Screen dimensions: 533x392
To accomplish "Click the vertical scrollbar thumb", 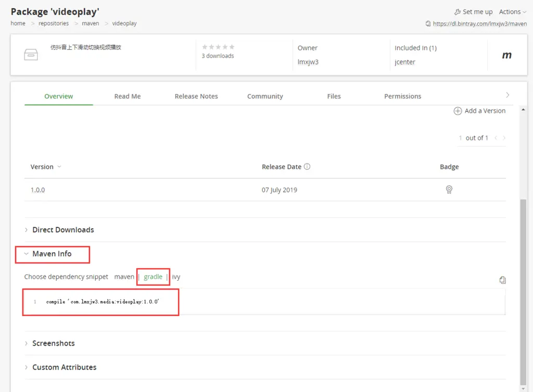I will coord(523,292).
